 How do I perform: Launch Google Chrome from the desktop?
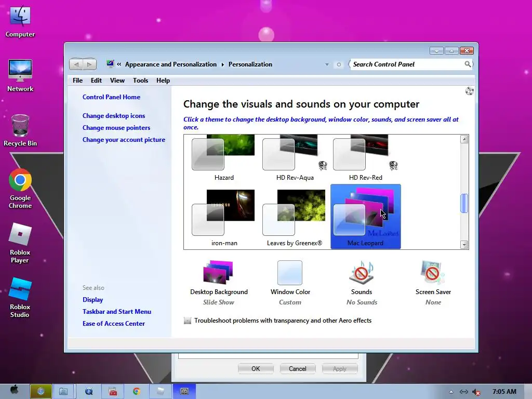coord(20,189)
